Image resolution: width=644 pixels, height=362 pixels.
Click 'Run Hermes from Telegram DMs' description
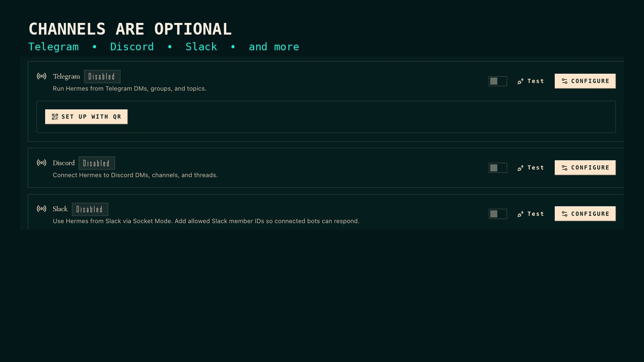(x=130, y=88)
